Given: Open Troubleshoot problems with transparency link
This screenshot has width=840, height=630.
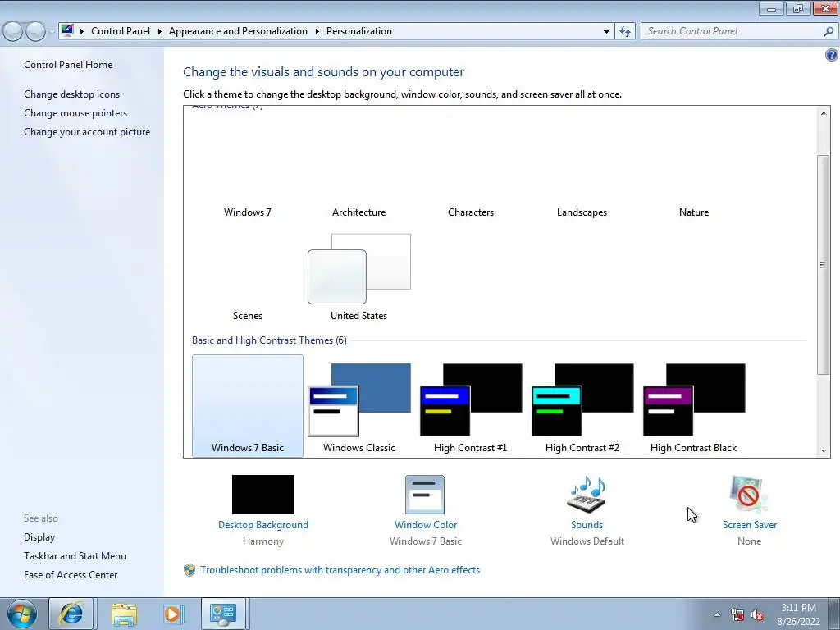Looking at the screenshot, I should 340,570.
